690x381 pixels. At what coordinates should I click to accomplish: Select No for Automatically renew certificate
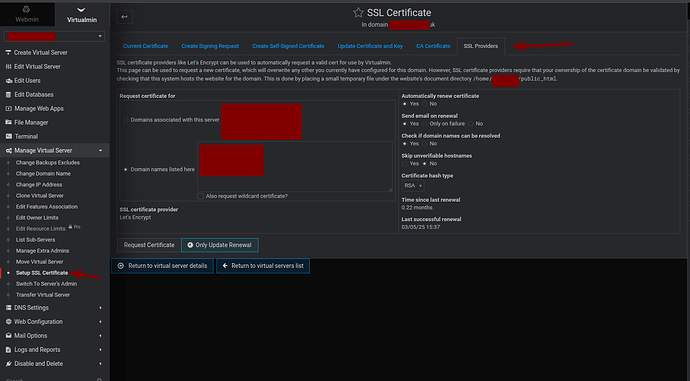point(425,104)
